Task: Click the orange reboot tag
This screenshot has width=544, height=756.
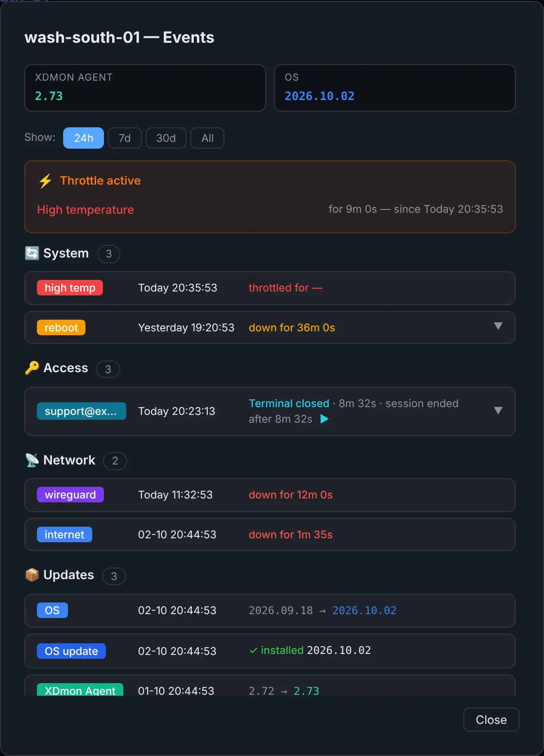Action: tap(61, 327)
